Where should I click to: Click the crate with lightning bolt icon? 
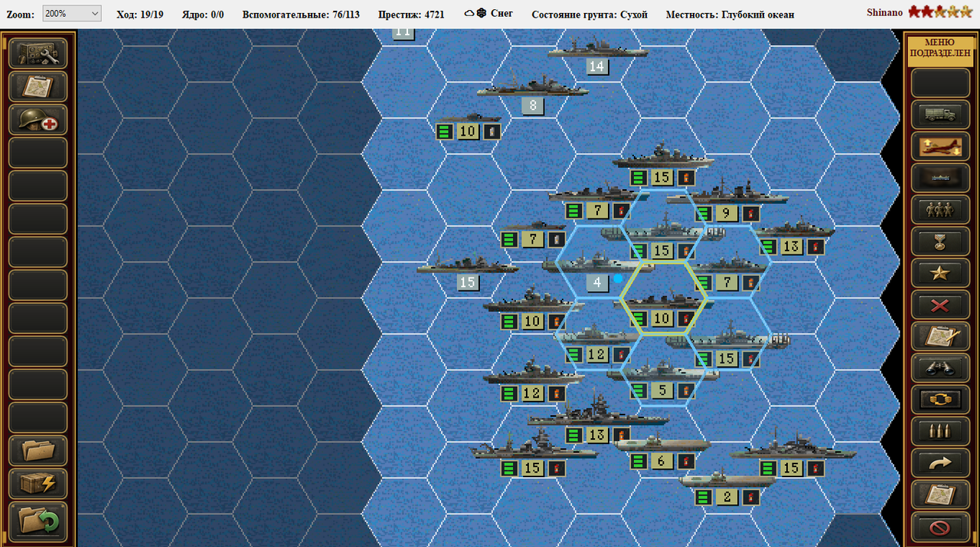coord(38,484)
